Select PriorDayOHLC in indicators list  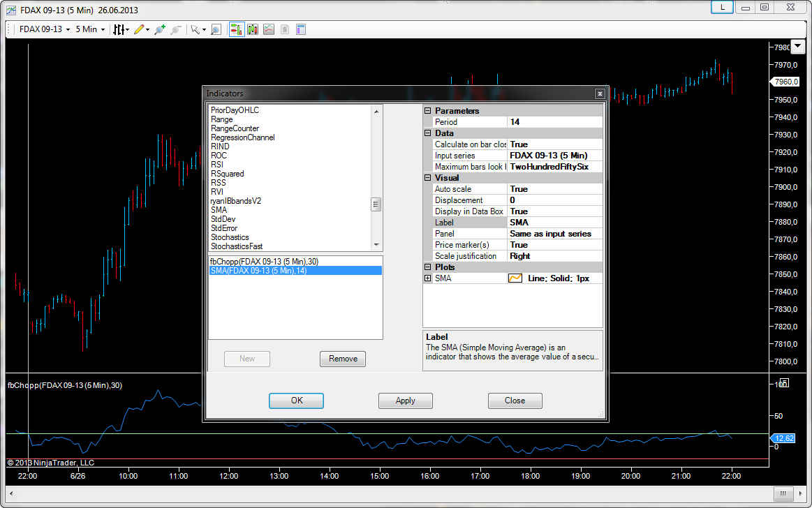click(x=235, y=110)
